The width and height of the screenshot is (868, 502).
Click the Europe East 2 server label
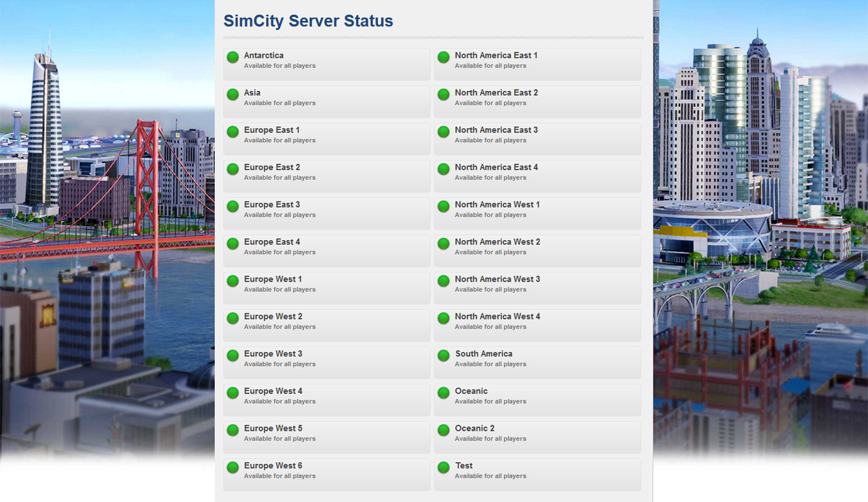coord(272,168)
